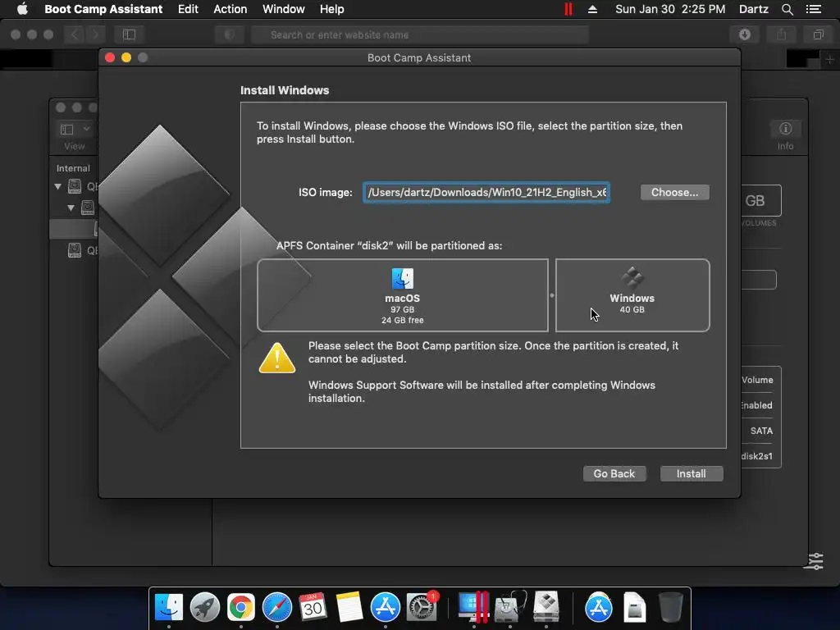The width and height of the screenshot is (840, 630).
Task: Add a new Safari tab with plus
Action: pos(830,59)
